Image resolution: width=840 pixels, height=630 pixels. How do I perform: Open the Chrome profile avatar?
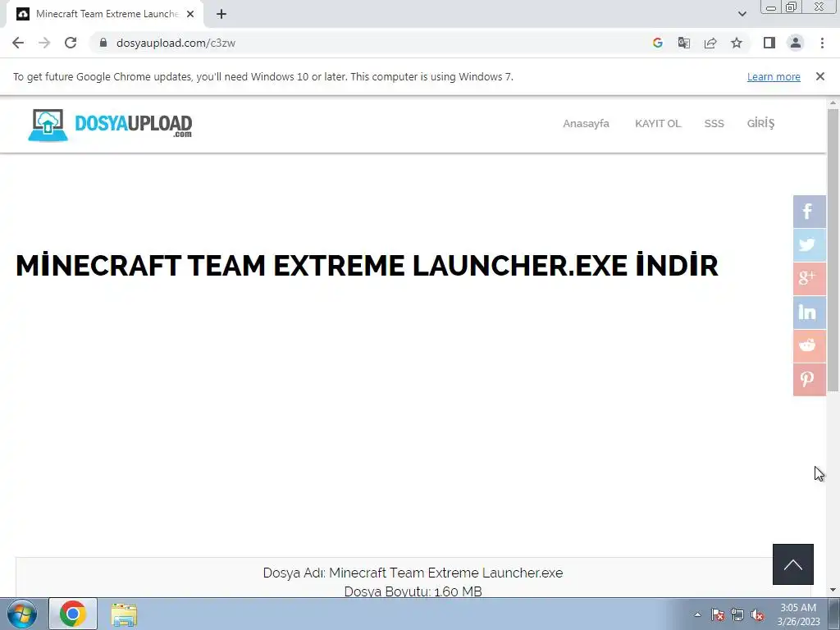[796, 43]
